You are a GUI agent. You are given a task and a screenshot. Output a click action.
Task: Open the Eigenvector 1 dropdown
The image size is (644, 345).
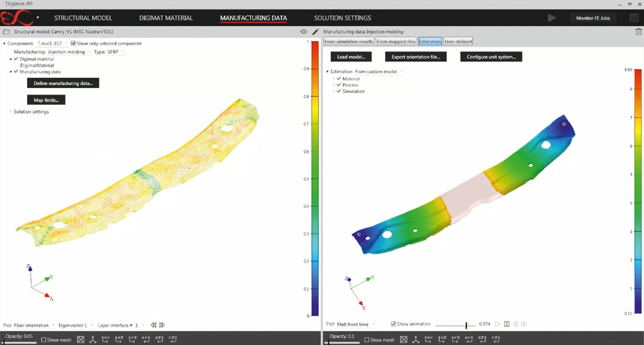76,325
